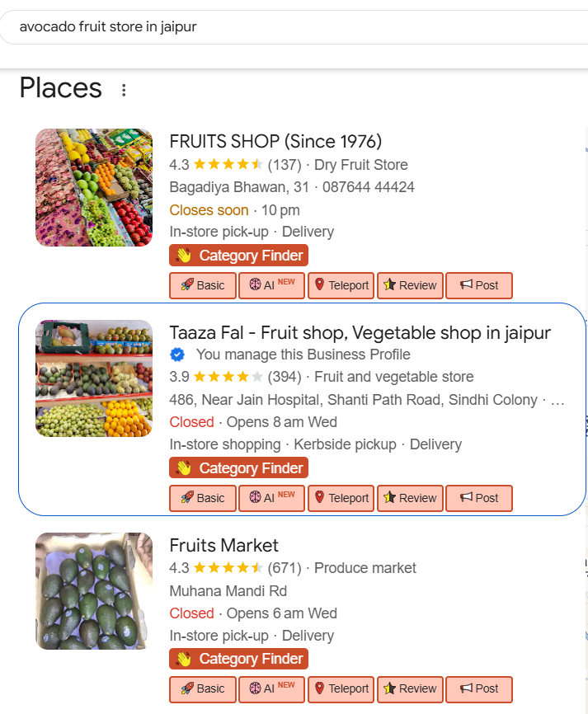Viewport: 588px width, 714px height.
Task: Click the verified badge on Taaza Fal
Action: (x=177, y=355)
